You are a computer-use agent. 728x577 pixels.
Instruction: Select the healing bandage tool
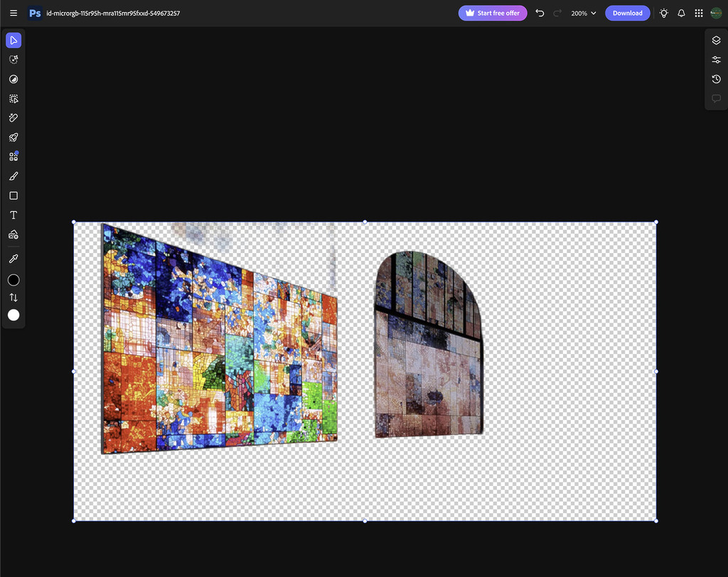point(14,118)
